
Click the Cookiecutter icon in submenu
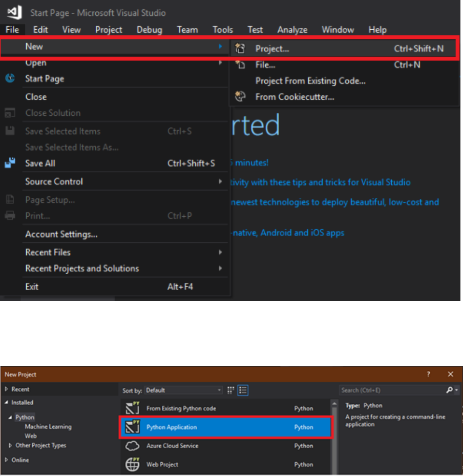tap(240, 96)
